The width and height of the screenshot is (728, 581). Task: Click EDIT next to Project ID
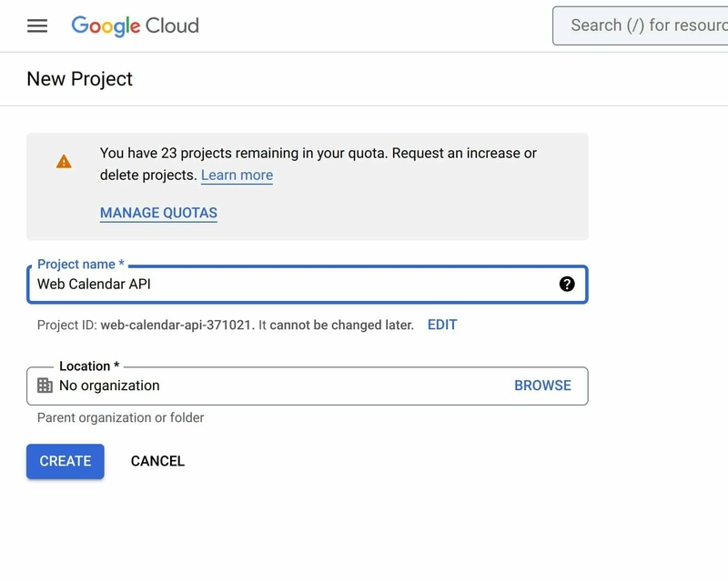click(x=442, y=325)
